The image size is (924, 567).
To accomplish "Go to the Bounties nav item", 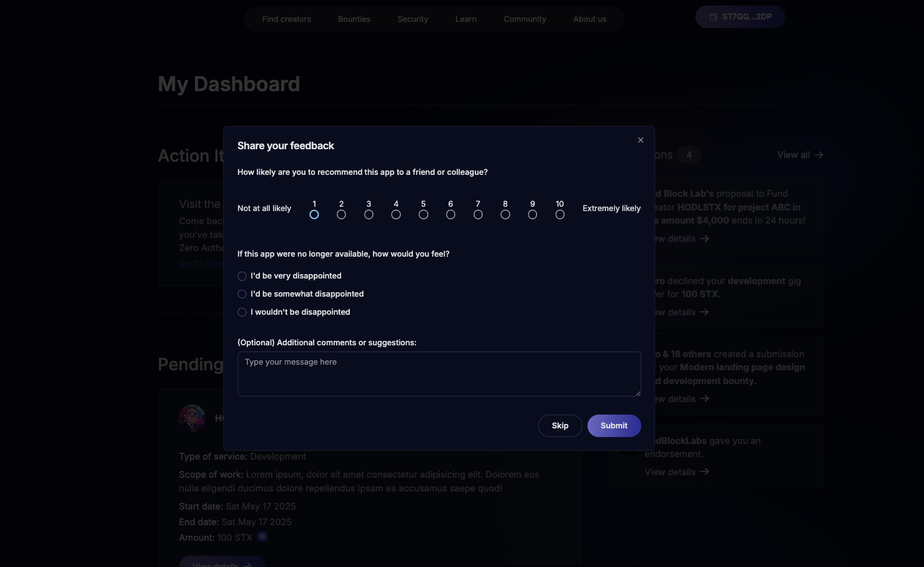I will click(354, 19).
